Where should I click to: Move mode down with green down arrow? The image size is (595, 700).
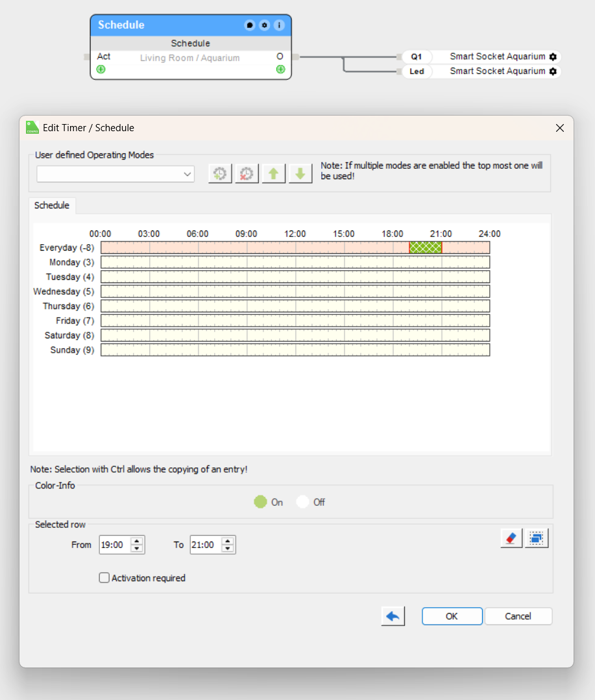[x=300, y=173]
